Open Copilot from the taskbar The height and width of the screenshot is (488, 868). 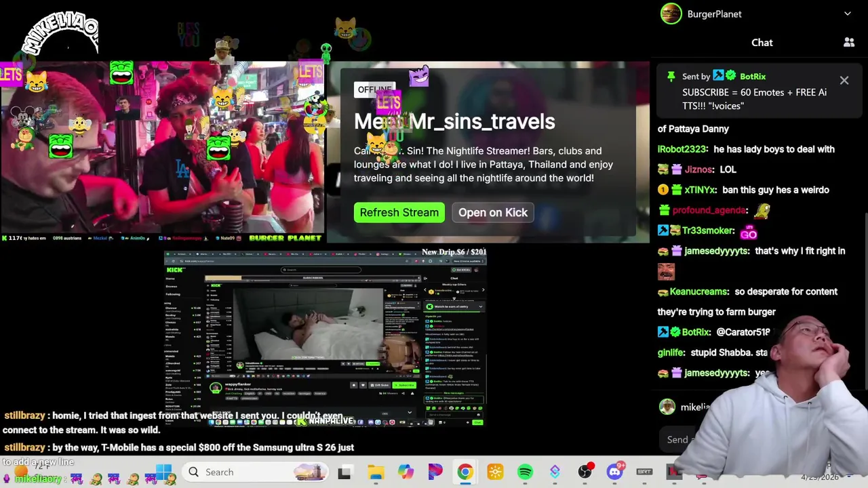coord(406,472)
